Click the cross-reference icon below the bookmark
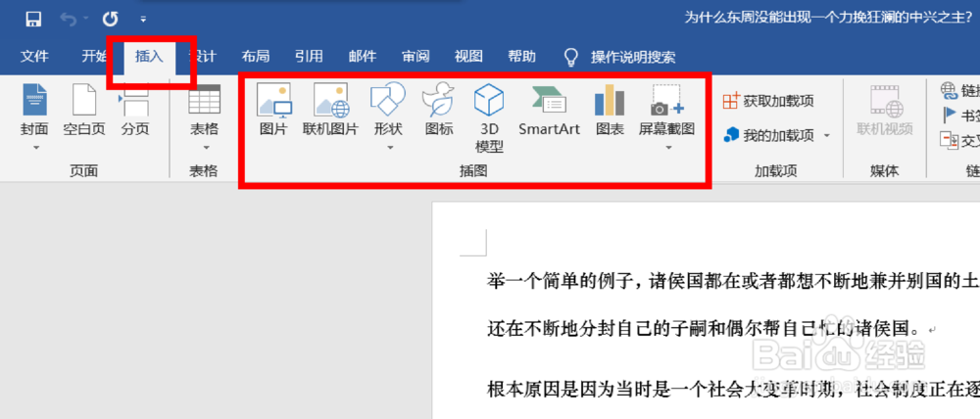This screenshot has height=419, width=980. (x=950, y=141)
